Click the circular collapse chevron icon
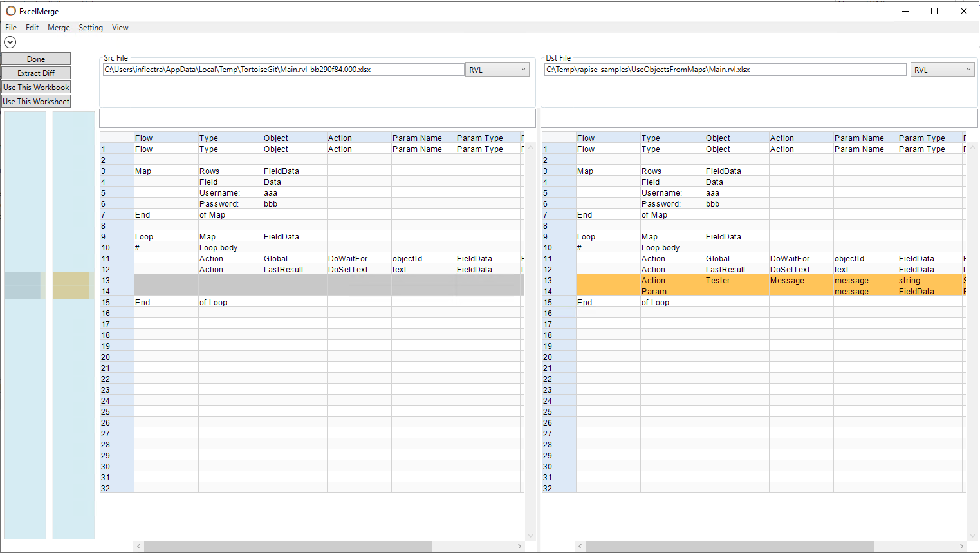 tap(10, 42)
